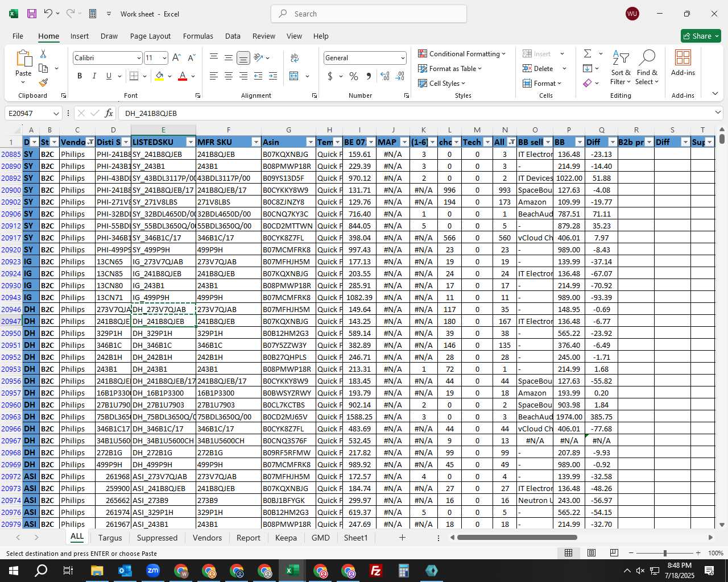Collapse the ribbon with the chevron
The image size is (728, 582).
tap(715, 94)
